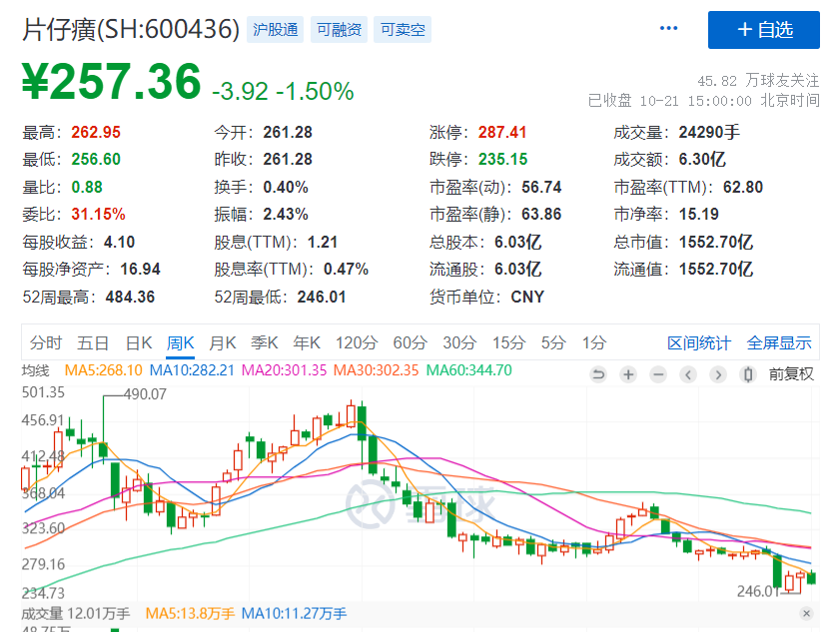840x632 pixels.
Task: Click the MA30:302.35 moving average label
Action: [376, 370]
